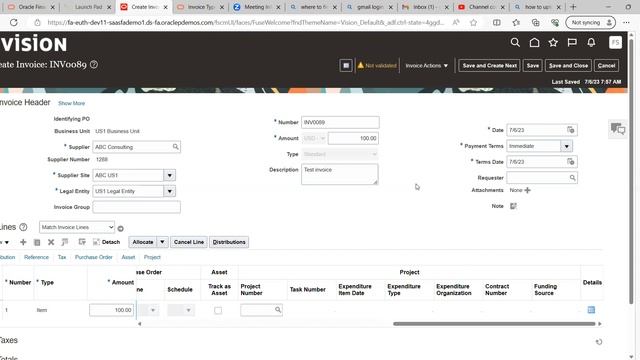
Task: Open the Payment Terms dropdown
Action: [x=567, y=146]
